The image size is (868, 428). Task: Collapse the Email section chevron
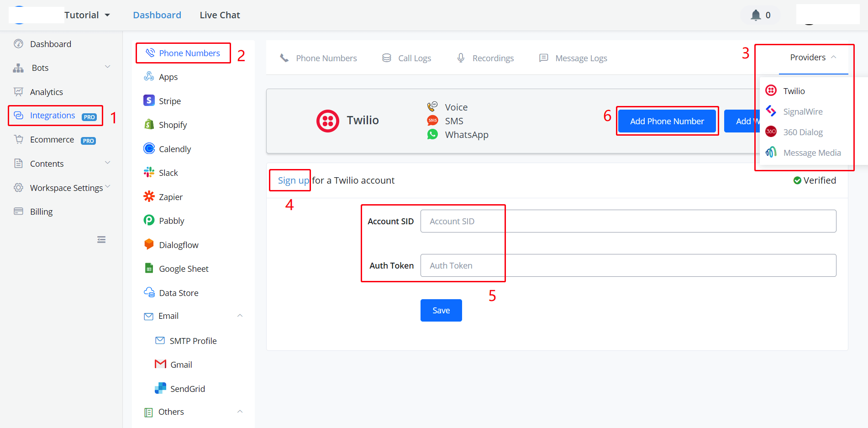click(x=240, y=316)
